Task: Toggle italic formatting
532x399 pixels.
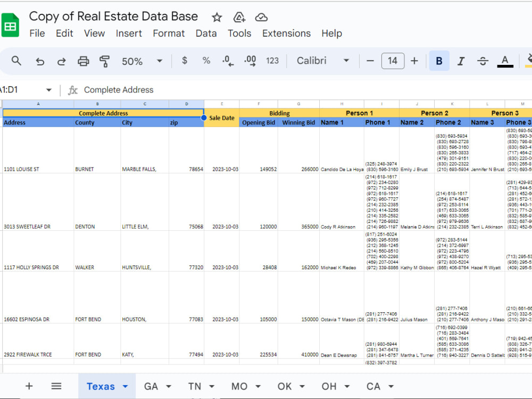Action: (x=461, y=61)
